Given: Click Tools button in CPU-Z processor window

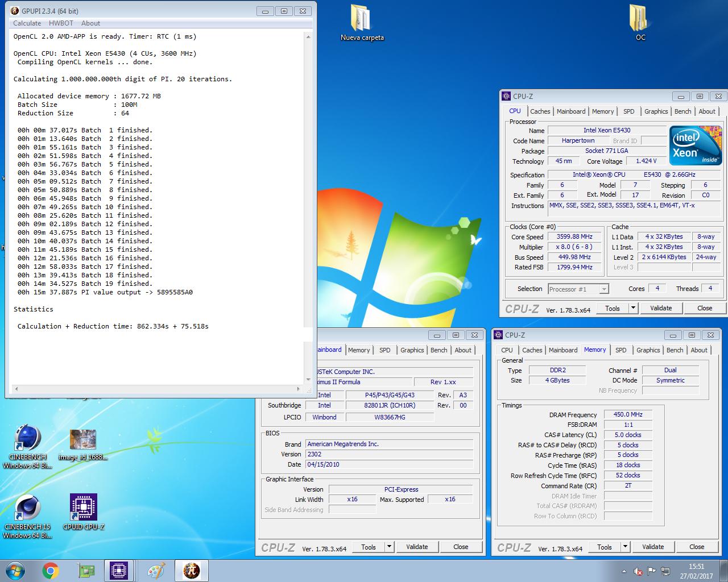Looking at the screenshot, I should 613,308.
